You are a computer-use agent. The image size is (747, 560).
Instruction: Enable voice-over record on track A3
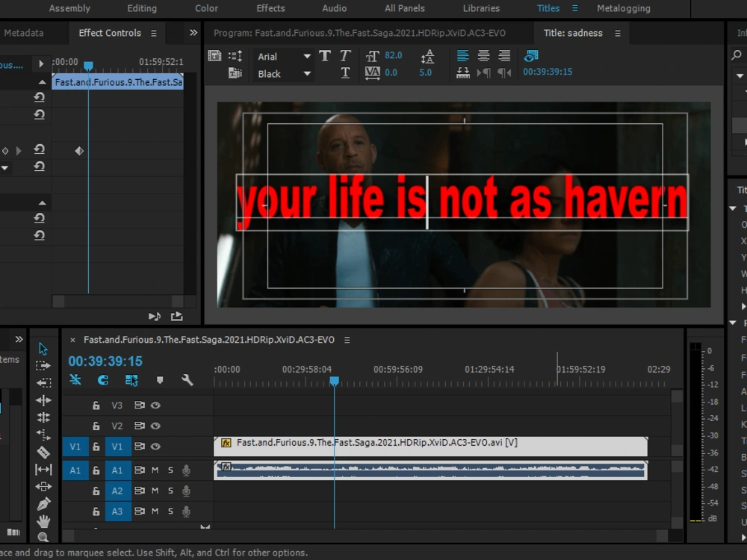186,511
